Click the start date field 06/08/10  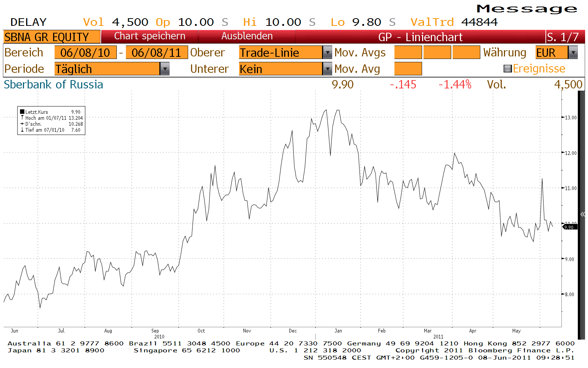click(x=86, y=52)
